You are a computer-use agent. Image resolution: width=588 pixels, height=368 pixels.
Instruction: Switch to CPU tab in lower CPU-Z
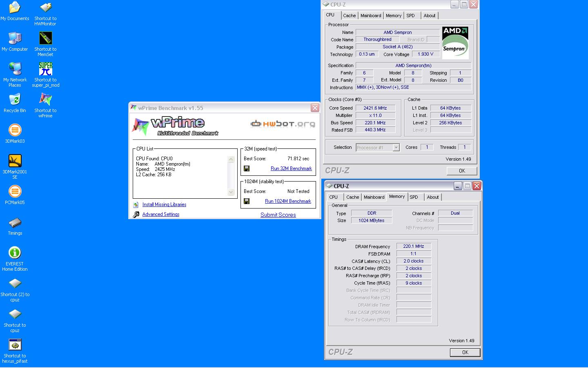(x=334, y=197)
